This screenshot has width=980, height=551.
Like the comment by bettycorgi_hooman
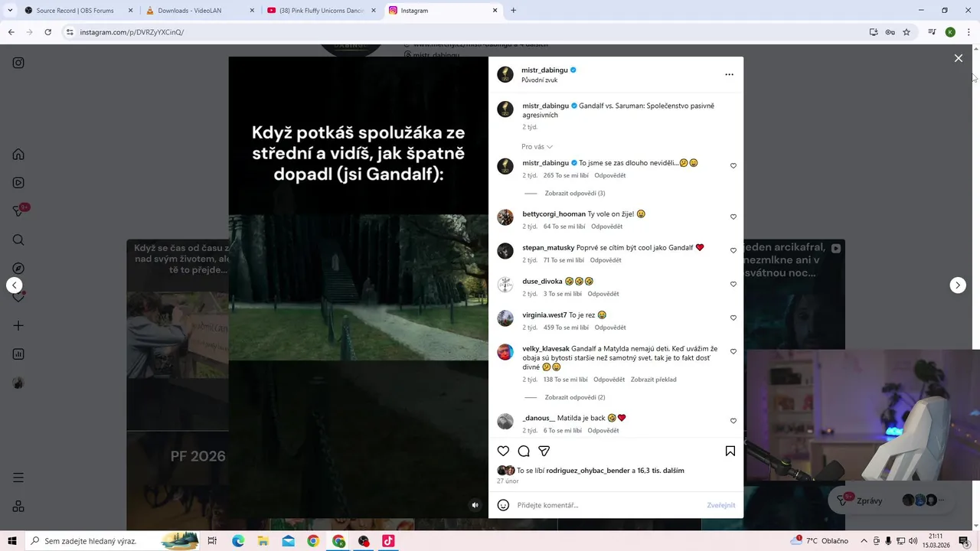pyautogui.click(x=733, y=217)
